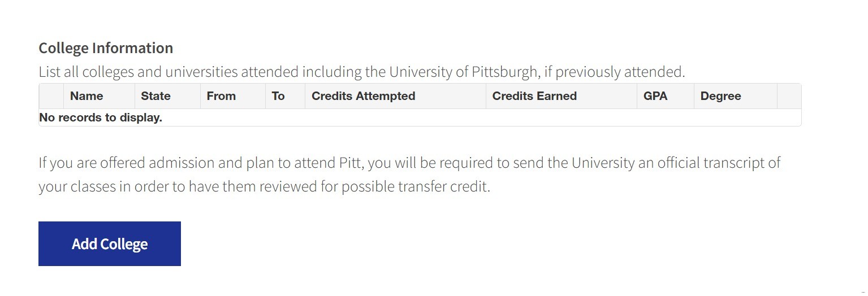Click the Add College button
The image size is (868, 296).
pyautogui.click(x=110, y=243)
